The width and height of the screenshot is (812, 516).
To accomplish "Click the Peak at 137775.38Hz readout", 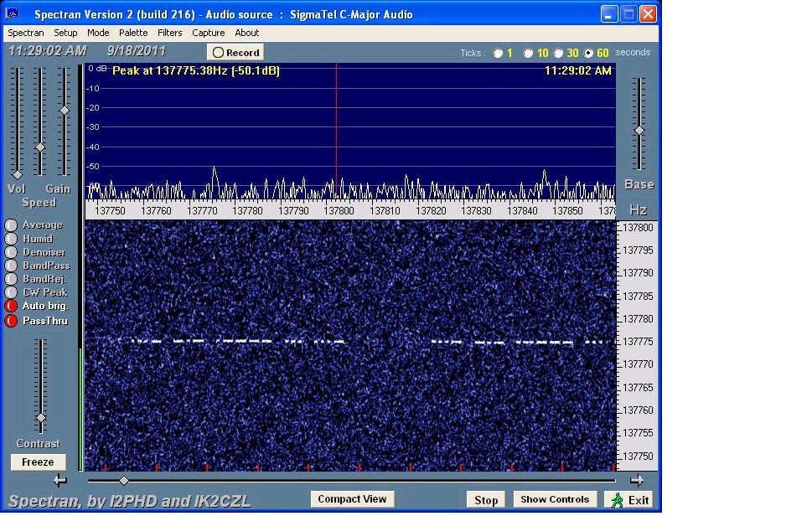I will tap(196, 71).
